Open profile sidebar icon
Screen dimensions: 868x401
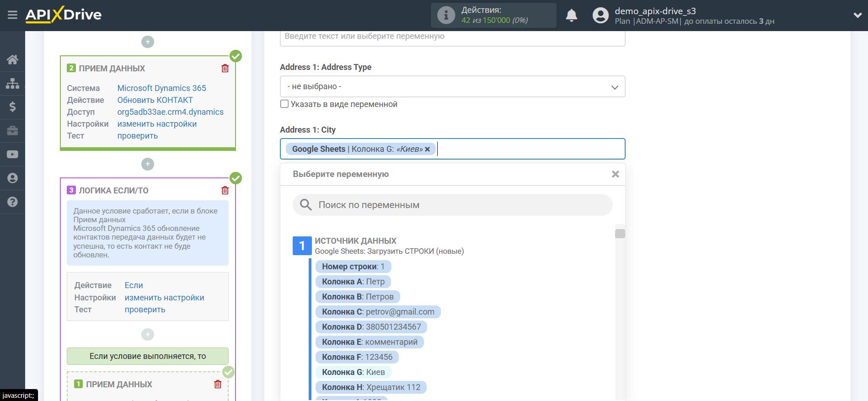click(12, 178)
